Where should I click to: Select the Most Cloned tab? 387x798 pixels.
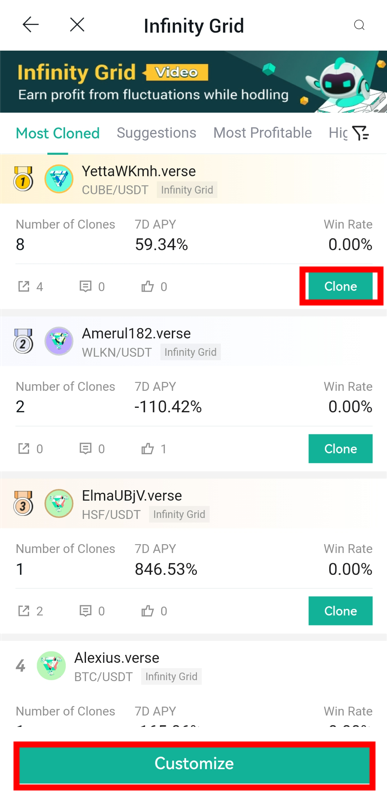(x=58, y=133)
